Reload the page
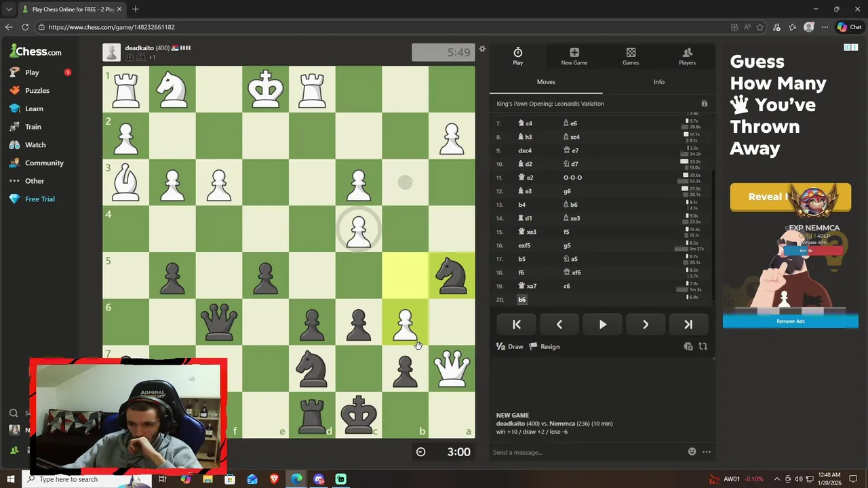Screen dimensions: 868x488 tap(25, 27)
